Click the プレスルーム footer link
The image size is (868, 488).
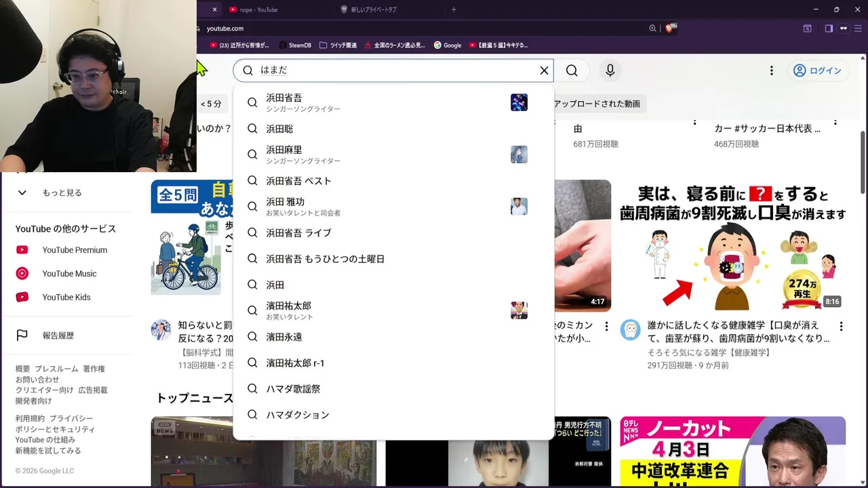pyautogui.click(x=56, y=369)
